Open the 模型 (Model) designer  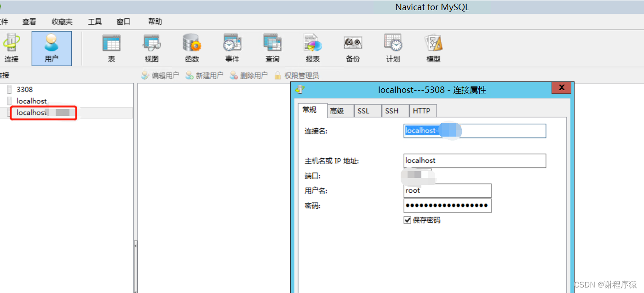(433, 48)
